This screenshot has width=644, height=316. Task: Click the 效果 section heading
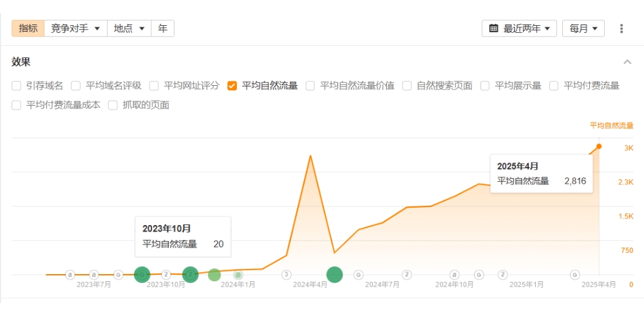21,62
